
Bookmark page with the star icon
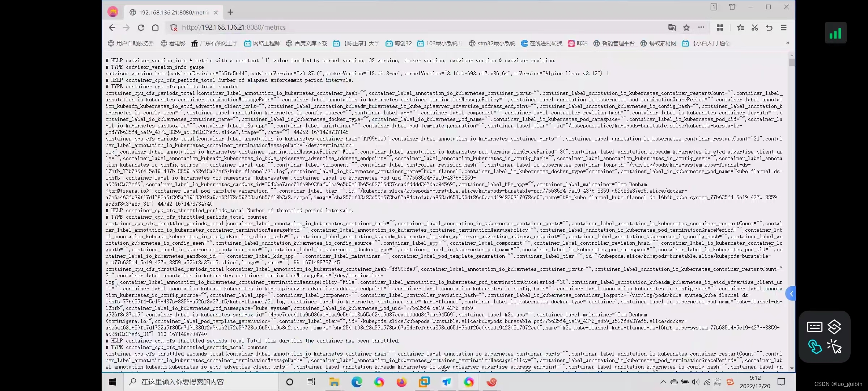click(x=686, y=28)
